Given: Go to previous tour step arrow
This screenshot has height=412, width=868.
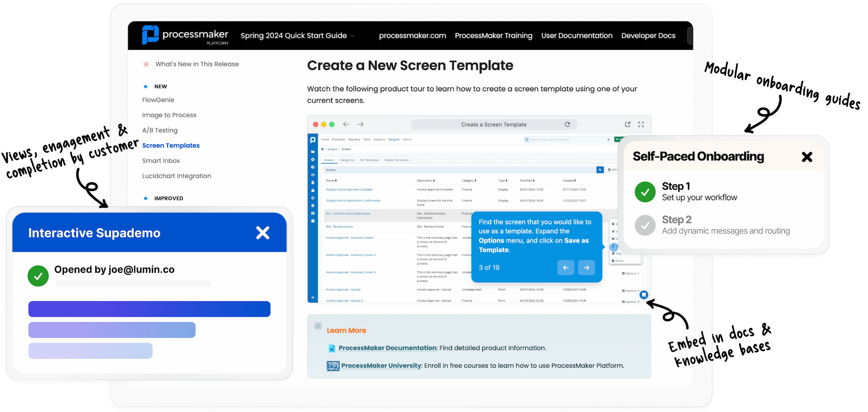Looking at the screenshot, I should [566, 267].
